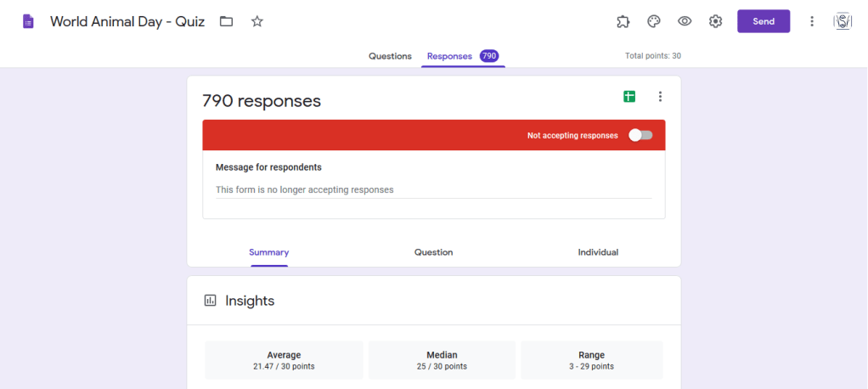
Task: Open responses three-dot overflow menu
Action: click(660, 97)
